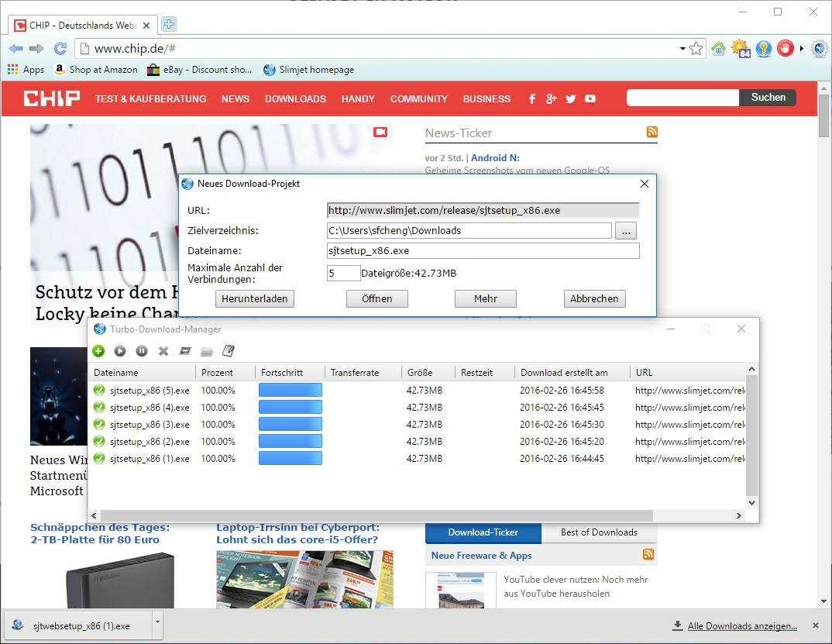
Task: Switch to the Best of Downloads tab
Action: [x=599, y=532]
